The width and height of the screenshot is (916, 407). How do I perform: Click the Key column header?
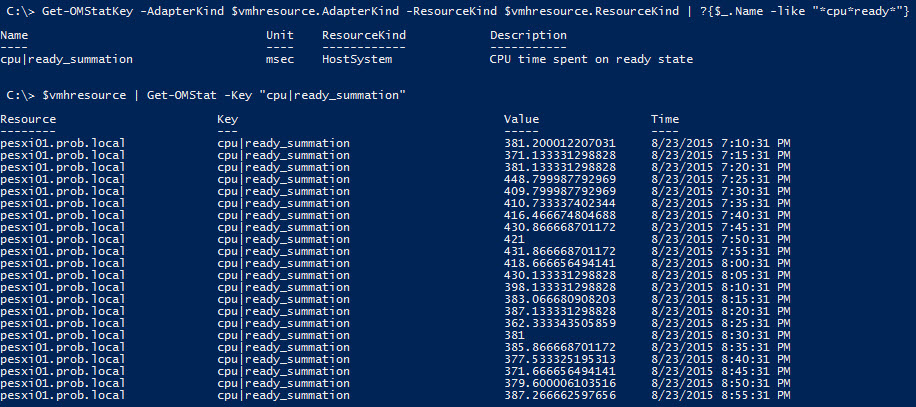pos(227,119)
